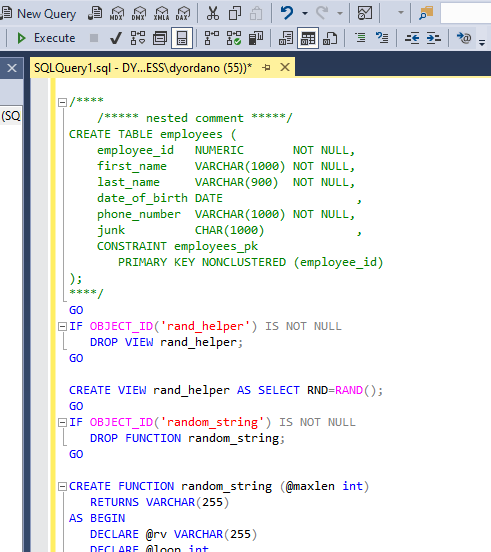Click the MDX query icon
The image size is (491, 552).
click(117, 13)
